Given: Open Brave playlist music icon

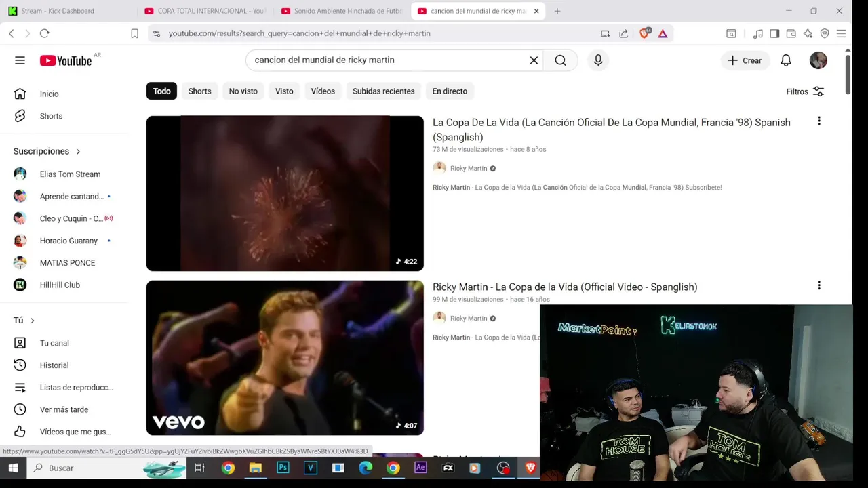Looking at the screenshot, I should point(757,33).
